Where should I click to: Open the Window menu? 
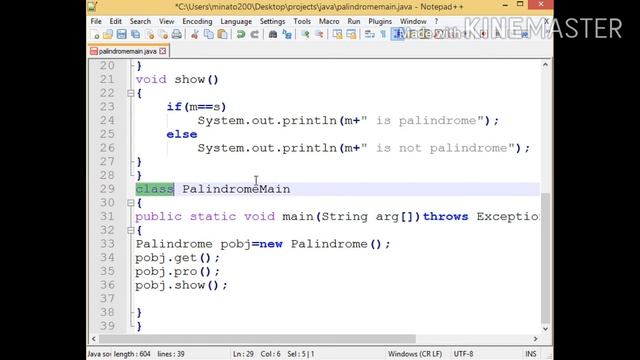(413, 21)
